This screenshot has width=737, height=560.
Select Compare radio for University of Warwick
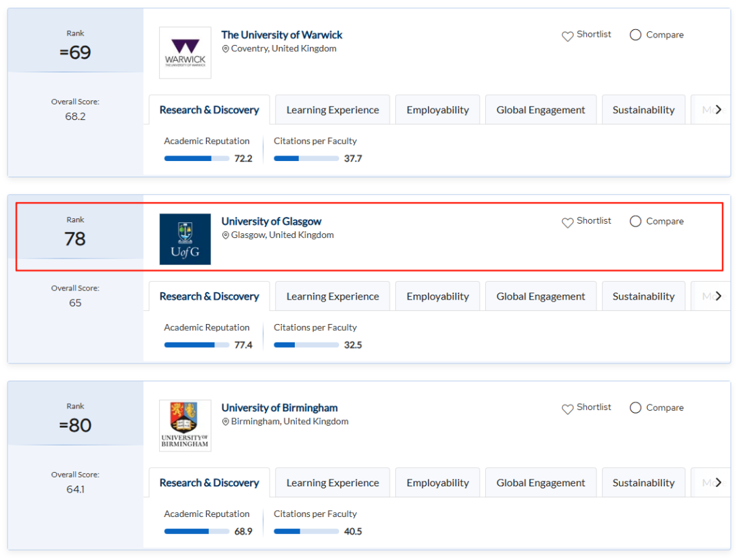tap(635, 35)
